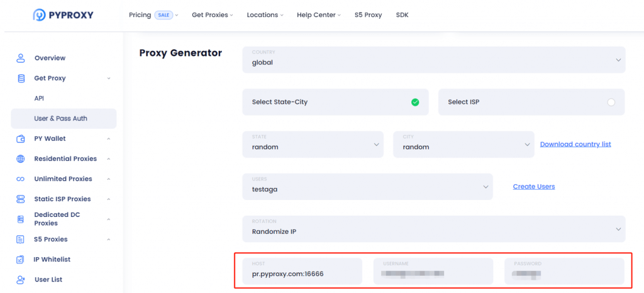Click the Unlimited Proxies infinity icon
Image resolution: width=644 pixels, height=293 pixels.
coord(21,179)
